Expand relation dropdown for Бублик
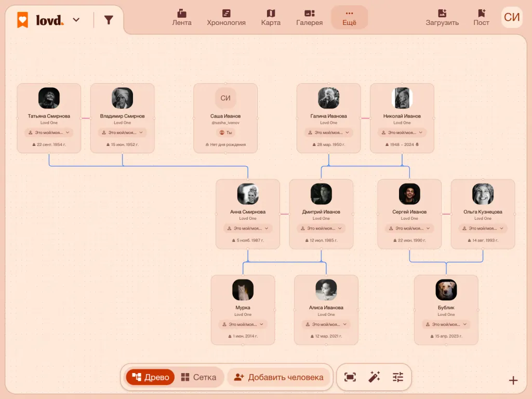 click(446, 324)
